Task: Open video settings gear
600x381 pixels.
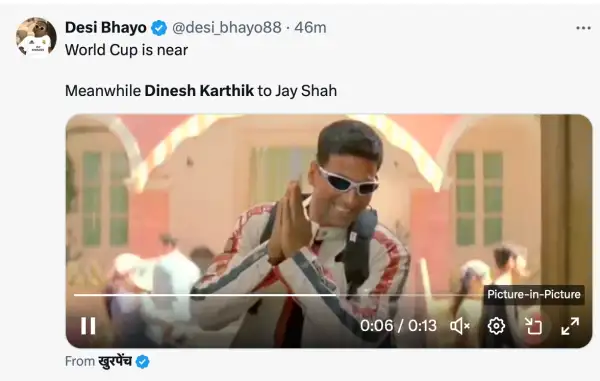Action: [x=496, y=326]
